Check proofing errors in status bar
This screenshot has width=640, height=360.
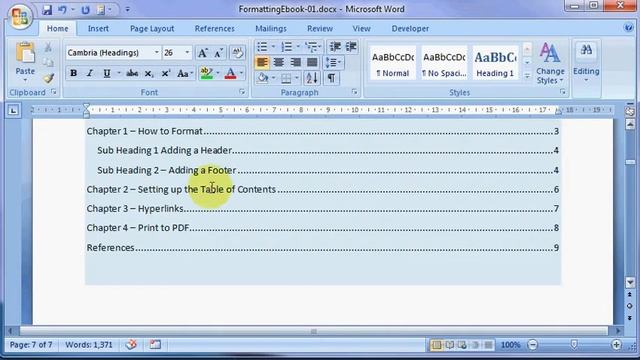pyautogui.click(x=131, y=345)
